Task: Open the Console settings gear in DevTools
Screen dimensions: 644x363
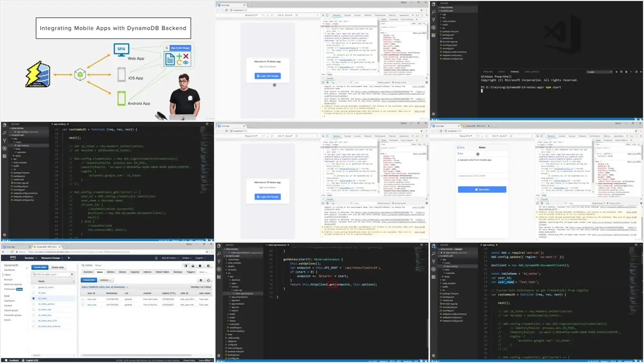Action: [427, 82]
